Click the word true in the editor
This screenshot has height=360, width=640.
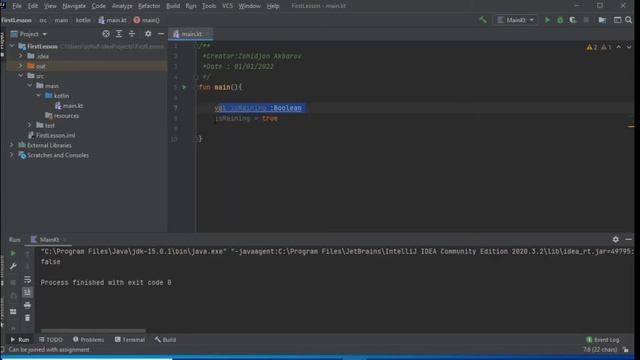[270, 118]
